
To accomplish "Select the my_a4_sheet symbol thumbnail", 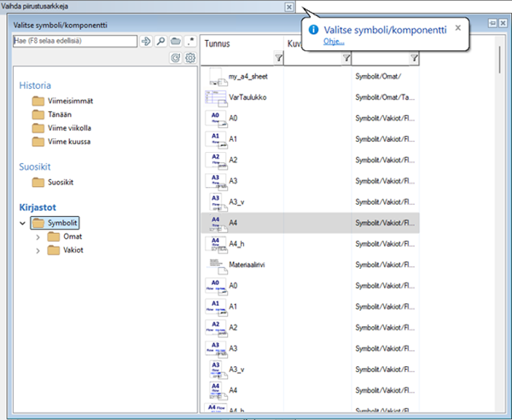I will pyautogui.click(x=215, y=76).
